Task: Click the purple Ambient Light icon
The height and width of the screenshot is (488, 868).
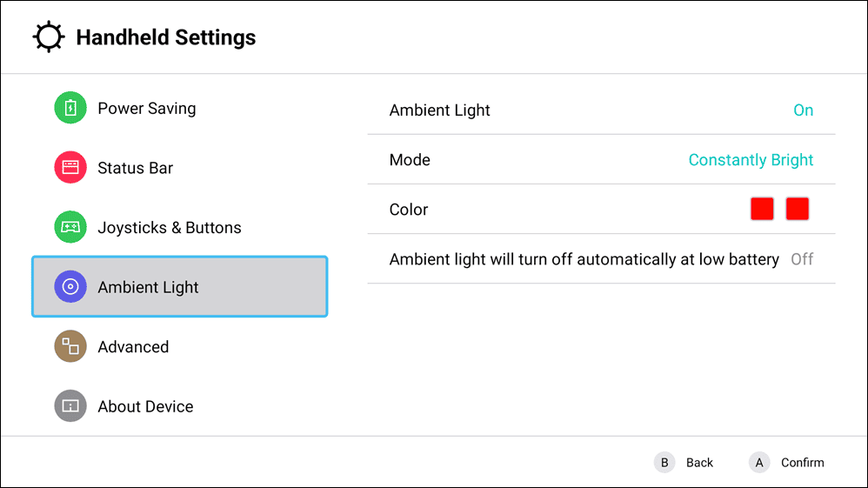Action: (70, 287)
